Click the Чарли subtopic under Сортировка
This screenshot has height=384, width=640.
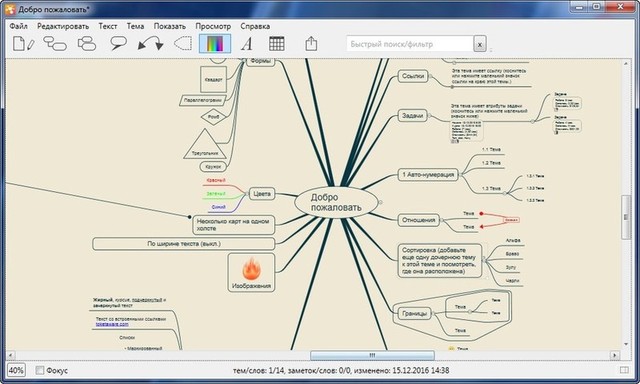(x=512, y=281)
